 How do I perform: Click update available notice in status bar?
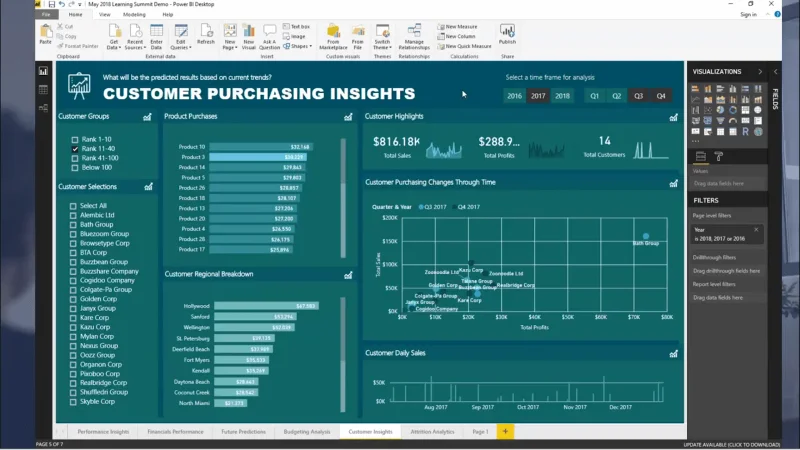click(x=732, y=445)
